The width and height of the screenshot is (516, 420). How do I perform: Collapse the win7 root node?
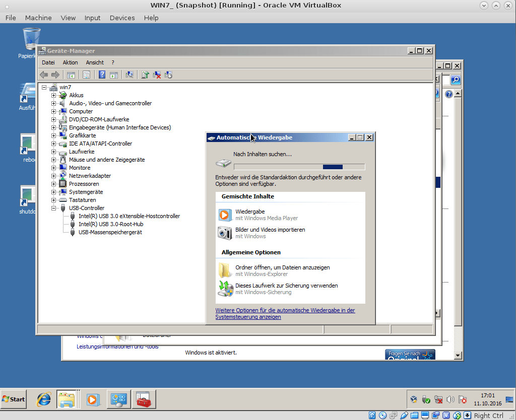click(x=44, y=88)
